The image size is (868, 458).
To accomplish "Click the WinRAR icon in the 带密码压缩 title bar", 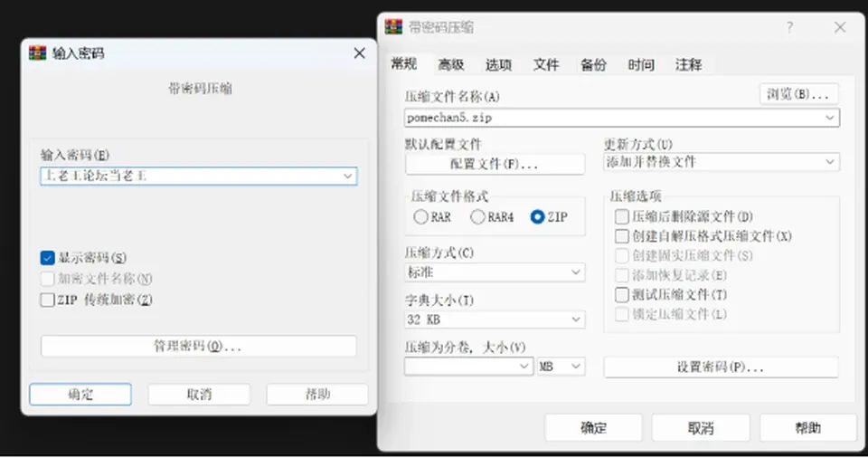I will [x=393, y=26].
